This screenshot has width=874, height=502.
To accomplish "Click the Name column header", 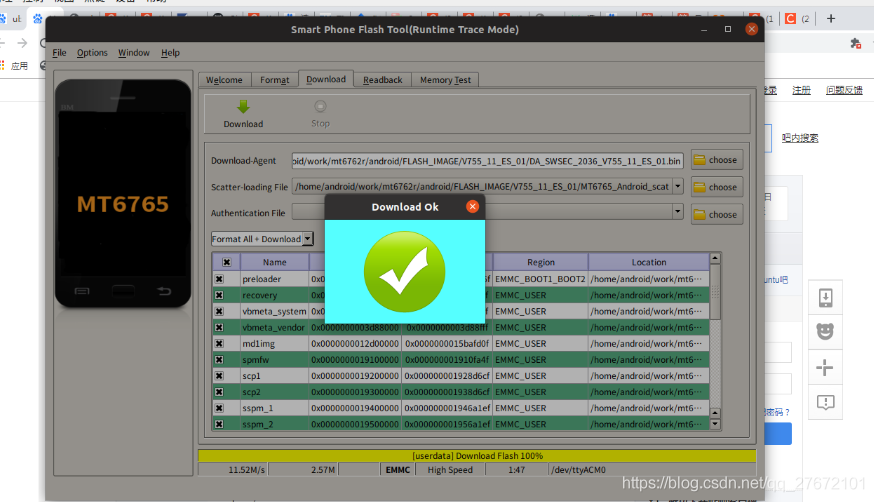I will (x=274, y=262).
